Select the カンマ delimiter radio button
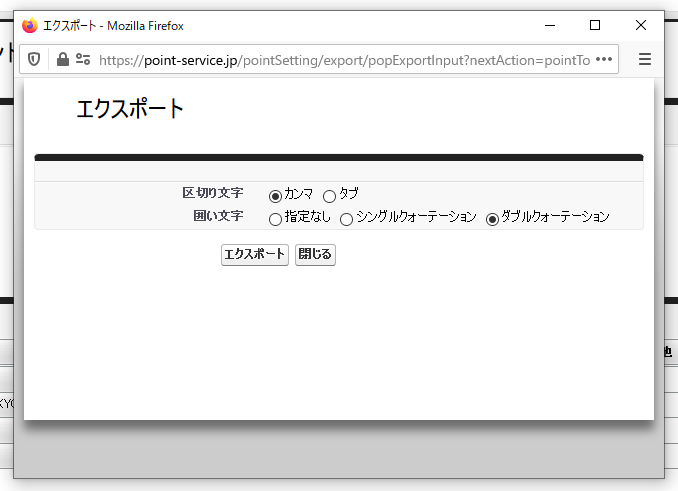Screen dimensions: 678x491 click(x=276, y=195)
